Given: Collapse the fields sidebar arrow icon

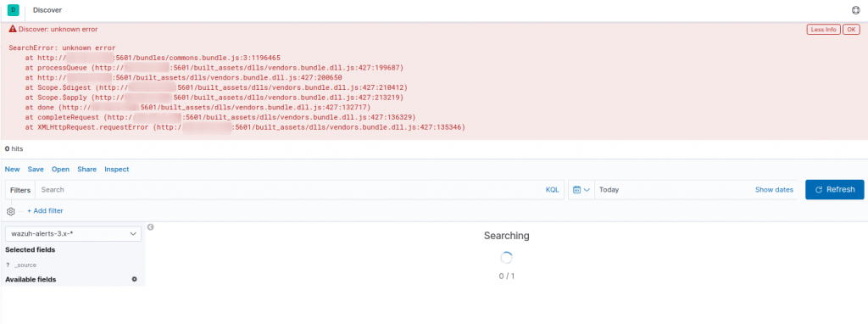Looking at the screenshot, I should 150,226.
